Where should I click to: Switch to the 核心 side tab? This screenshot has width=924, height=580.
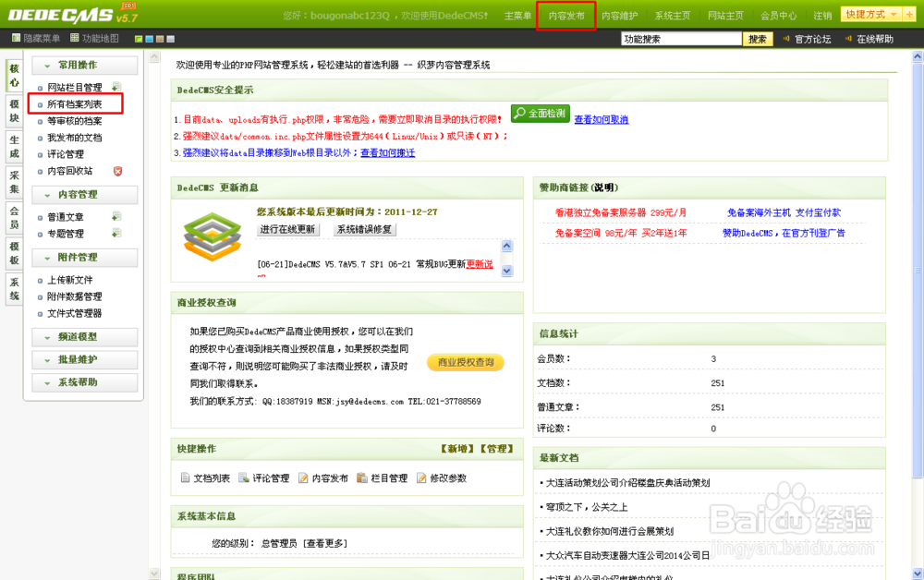(x=14, y=76)
